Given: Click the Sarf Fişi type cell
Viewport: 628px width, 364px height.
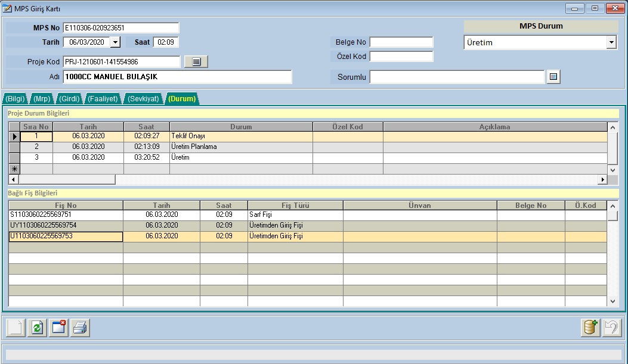Looking at the screenshot, I should pos(295,215).
